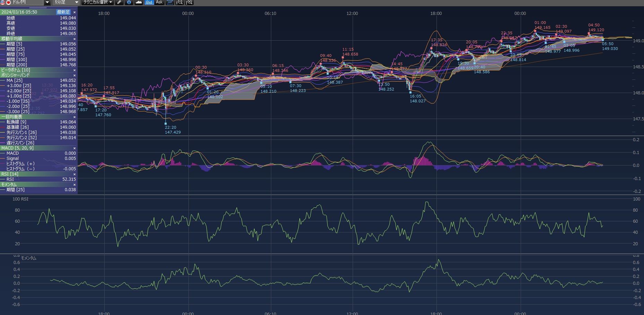The image size is (644, 315).
Task: Click the blue info icon
Action: tap(129, 2)
